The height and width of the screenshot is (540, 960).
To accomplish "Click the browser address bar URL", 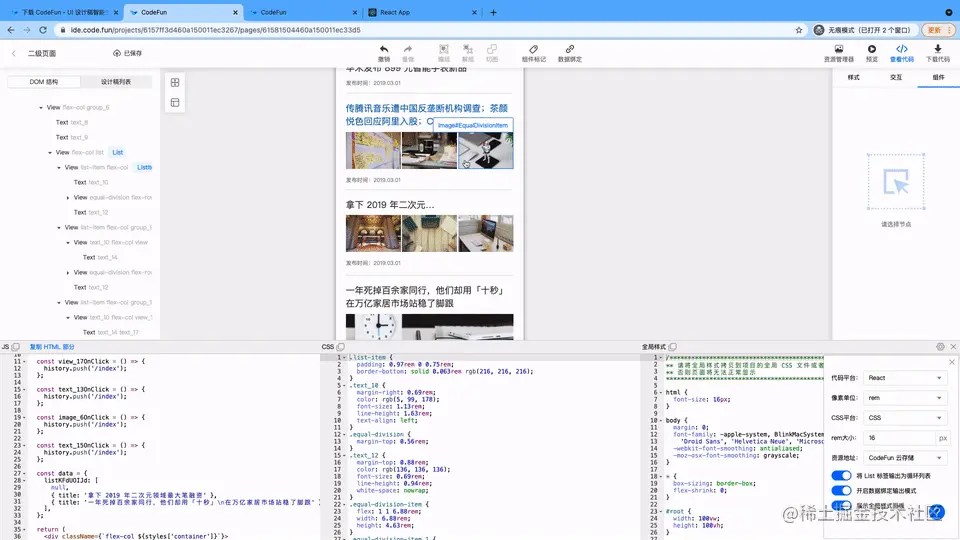I will (x=216, y=30).
